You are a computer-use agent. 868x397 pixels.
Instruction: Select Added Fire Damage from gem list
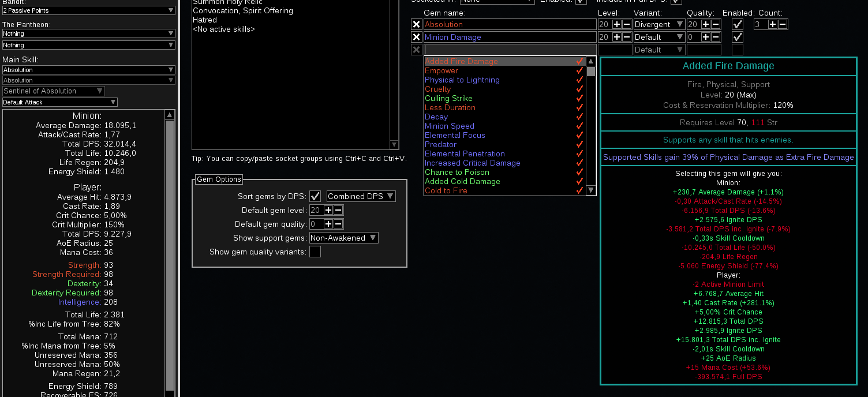point(505,61)
